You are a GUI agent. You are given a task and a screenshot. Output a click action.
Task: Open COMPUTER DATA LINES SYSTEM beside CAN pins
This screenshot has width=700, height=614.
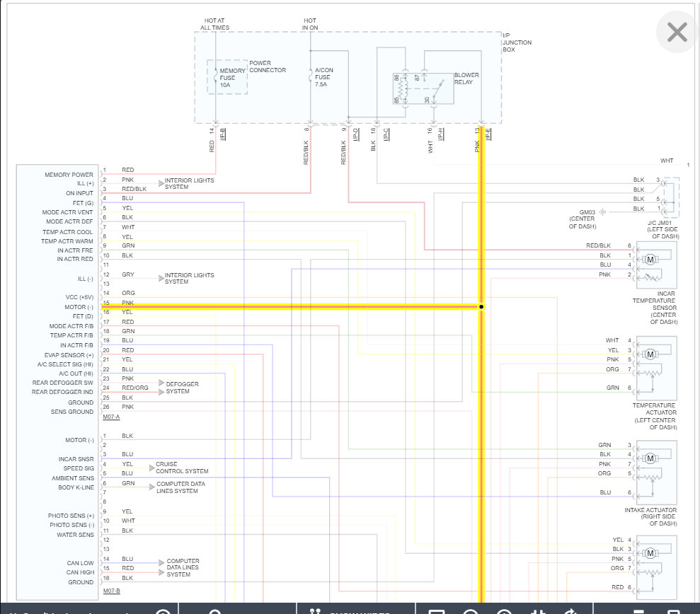183,567
